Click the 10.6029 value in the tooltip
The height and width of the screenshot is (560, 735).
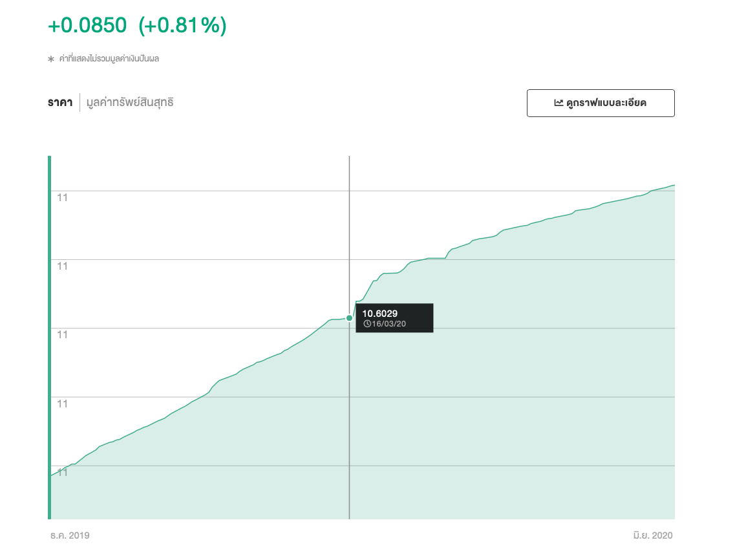coord(380,313)
